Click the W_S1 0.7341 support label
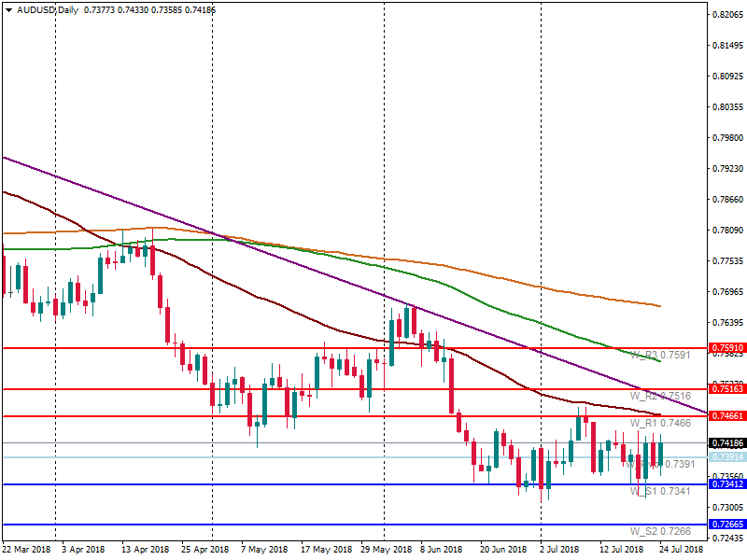 (659, 491)
